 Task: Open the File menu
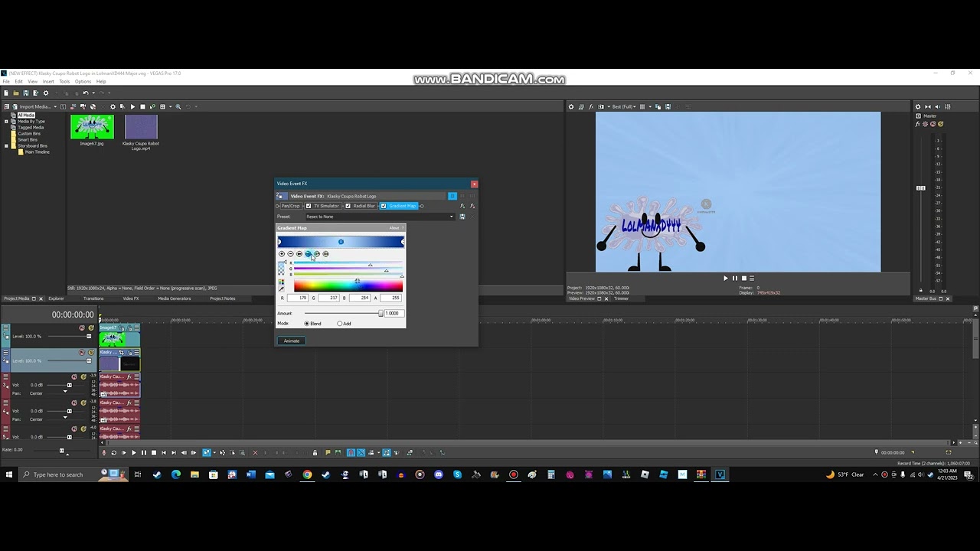pyautogui.click(x=6, y=81)
